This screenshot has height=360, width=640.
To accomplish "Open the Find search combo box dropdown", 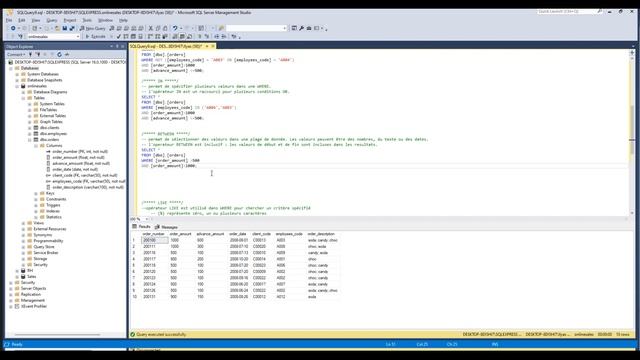I will coord(284,28).
